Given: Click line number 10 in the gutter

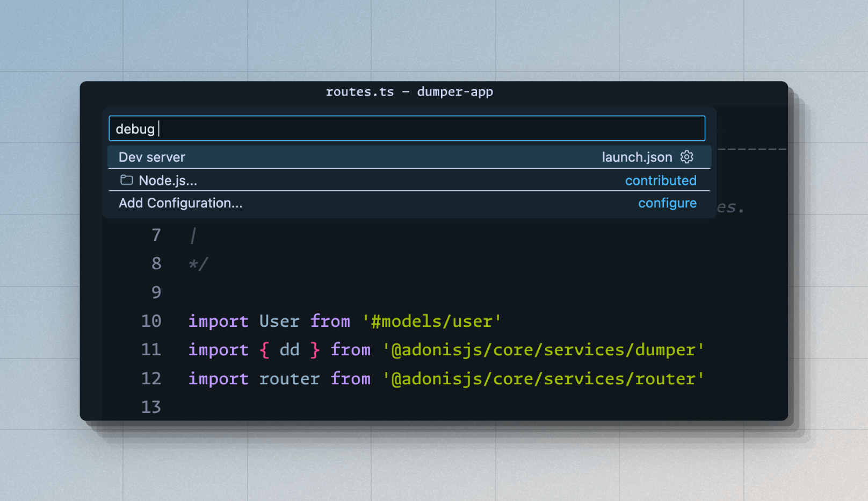Looking at the screenshot, I should pyautogui.click(x=151, y=321).
